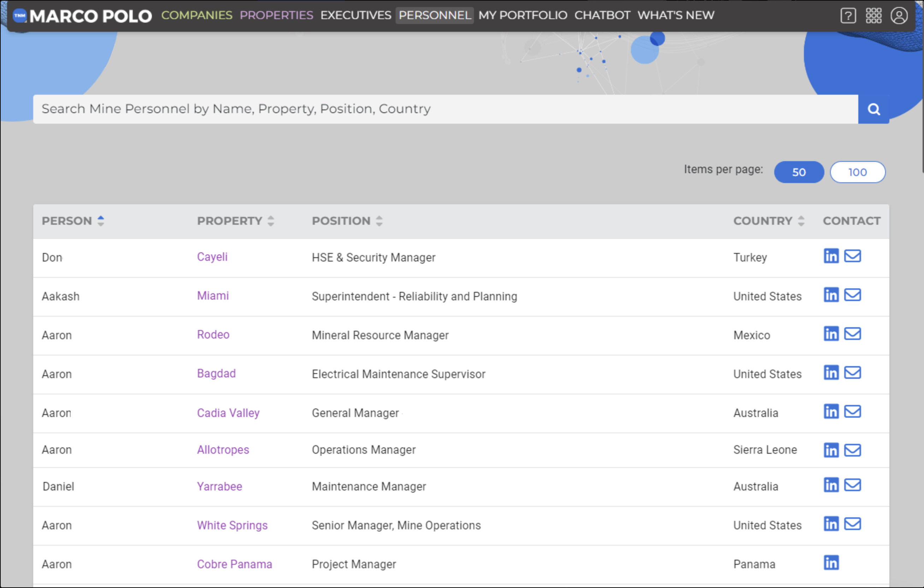Open the Bagdad property link
Screen dimensions: 924x588
pyautogui.click(x=217, y=374)
